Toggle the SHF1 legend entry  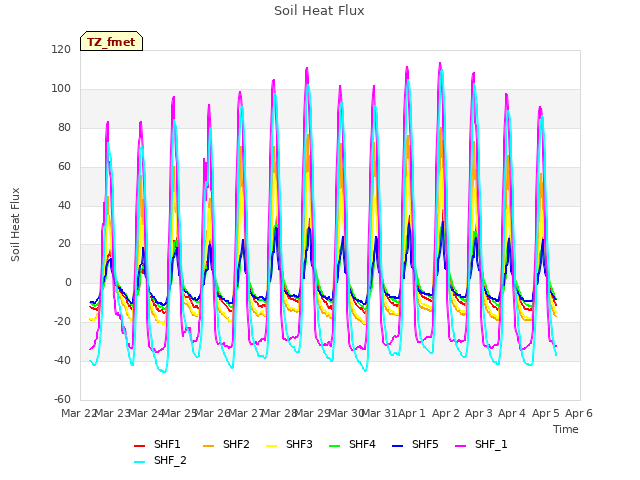point(157,444)
